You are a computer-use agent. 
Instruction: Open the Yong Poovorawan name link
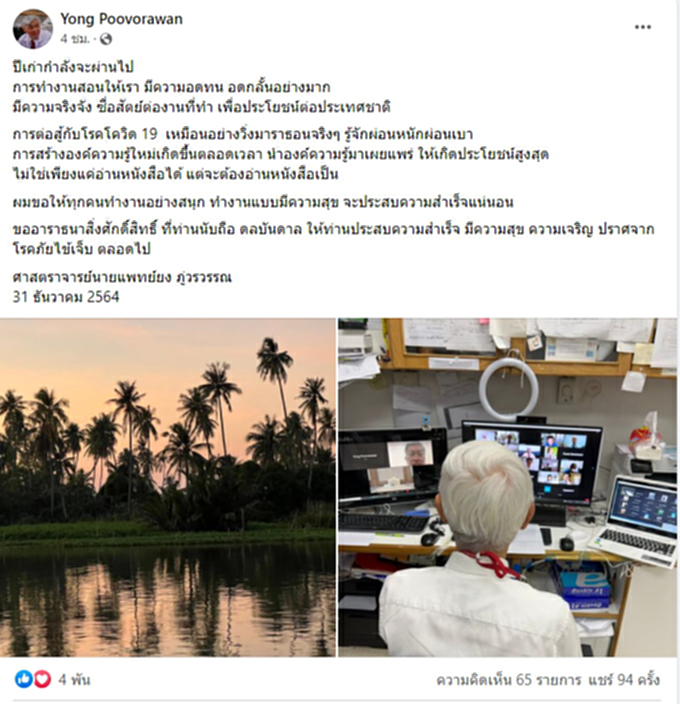pyautogui.click(x=121, y=19)
